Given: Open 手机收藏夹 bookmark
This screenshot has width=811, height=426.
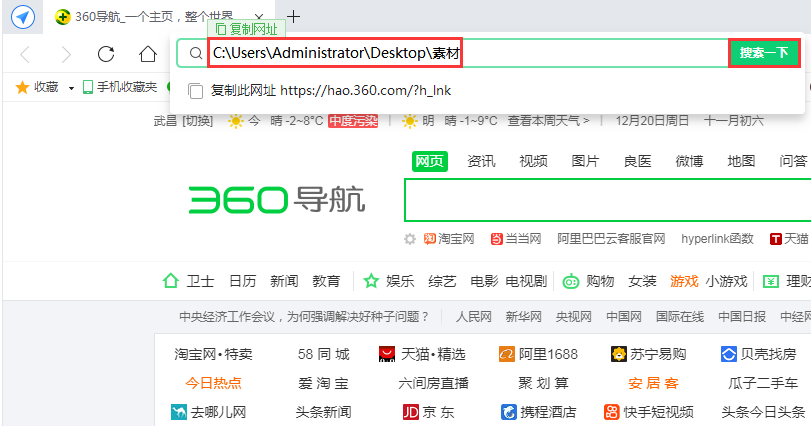Looking at the screenshot, I should [119, 87].
